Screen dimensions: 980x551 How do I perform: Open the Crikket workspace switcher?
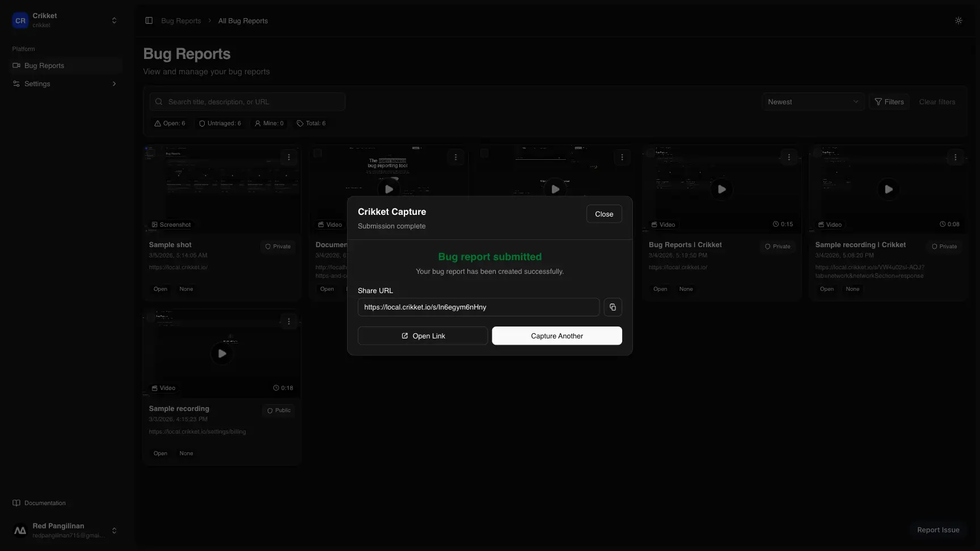[x=65, y=20]
